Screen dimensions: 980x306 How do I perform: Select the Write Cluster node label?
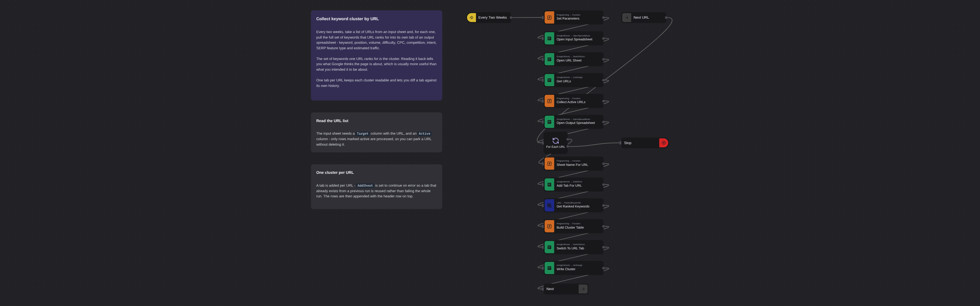566,270
